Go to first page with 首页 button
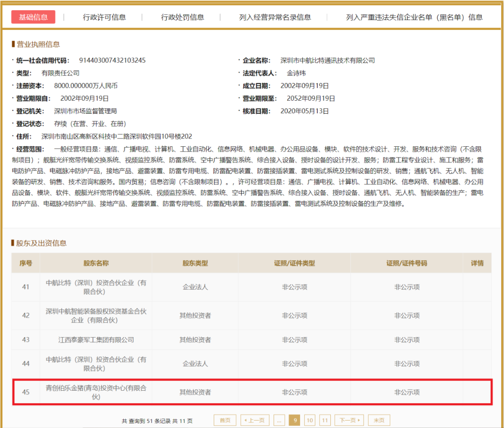 click(225, 420)
